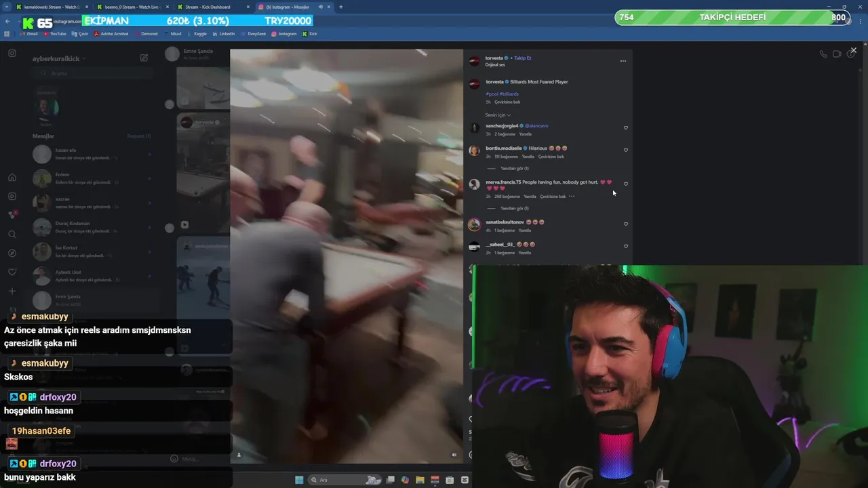This screenshot has height=488, width=868.
Task: Open Reels from the Instagram sidebar
Action: 12,197
